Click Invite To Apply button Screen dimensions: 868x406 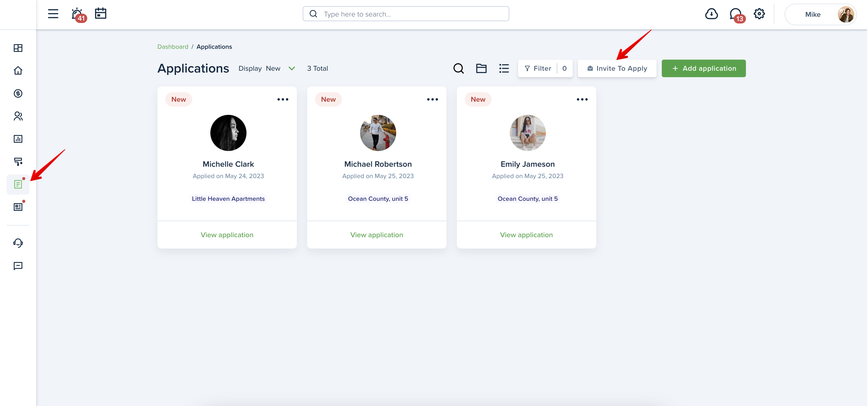617,68
